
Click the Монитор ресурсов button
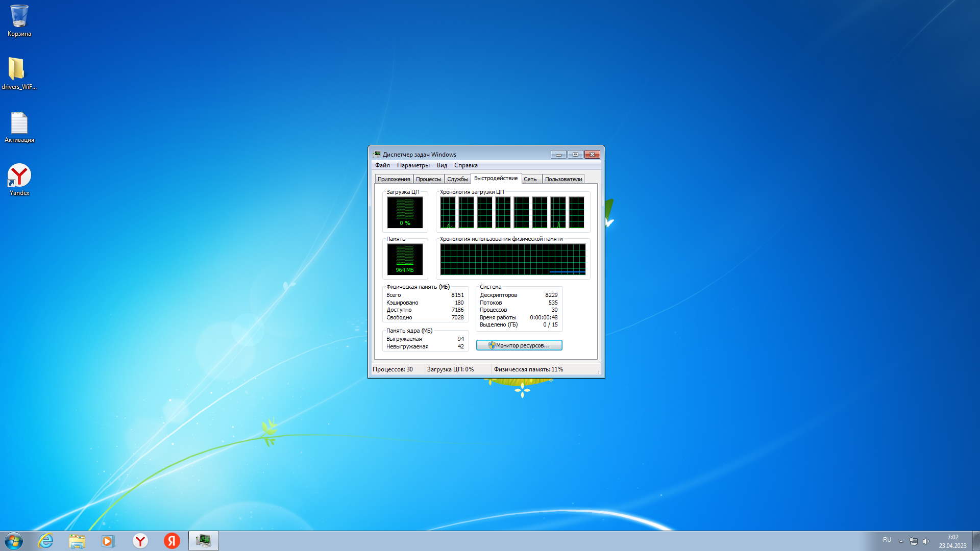[x=519, y=345]
